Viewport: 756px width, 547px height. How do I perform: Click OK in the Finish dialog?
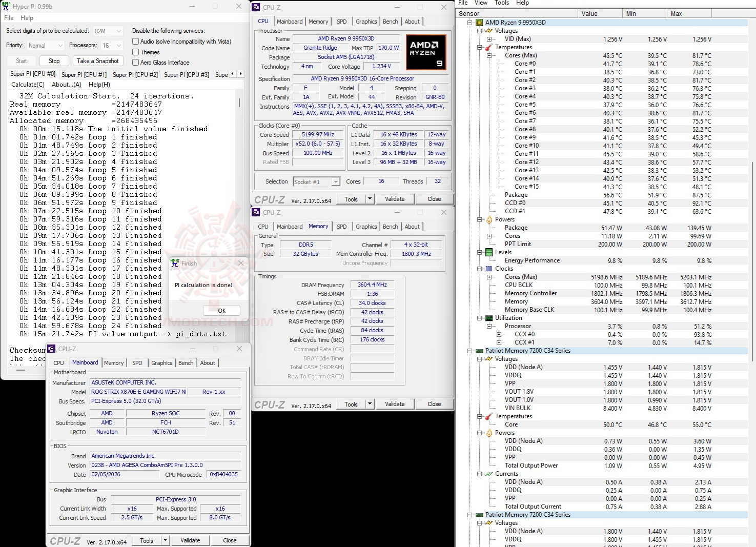[221, 311]
